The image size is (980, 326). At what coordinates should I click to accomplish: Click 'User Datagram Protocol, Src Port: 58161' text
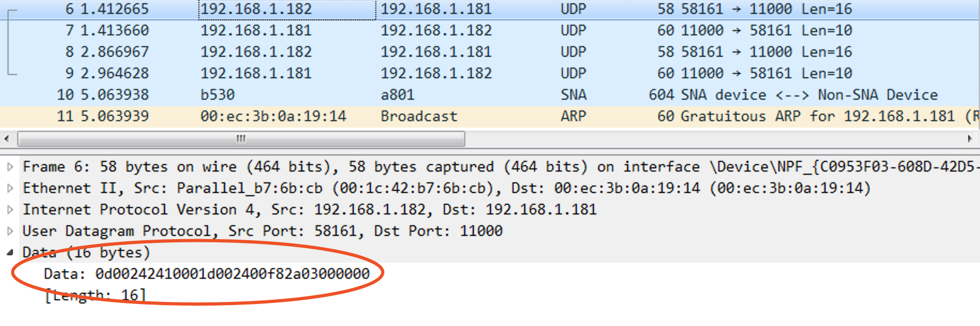190,231
